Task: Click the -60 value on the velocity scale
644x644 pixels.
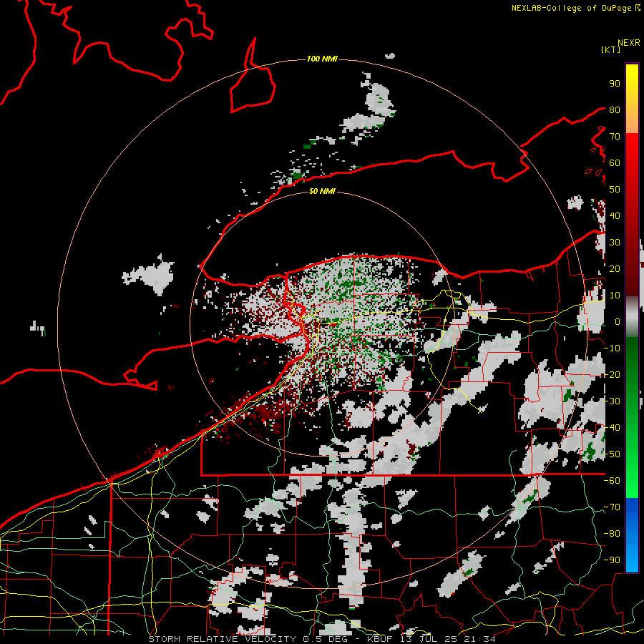Action: tap(613, 481)
